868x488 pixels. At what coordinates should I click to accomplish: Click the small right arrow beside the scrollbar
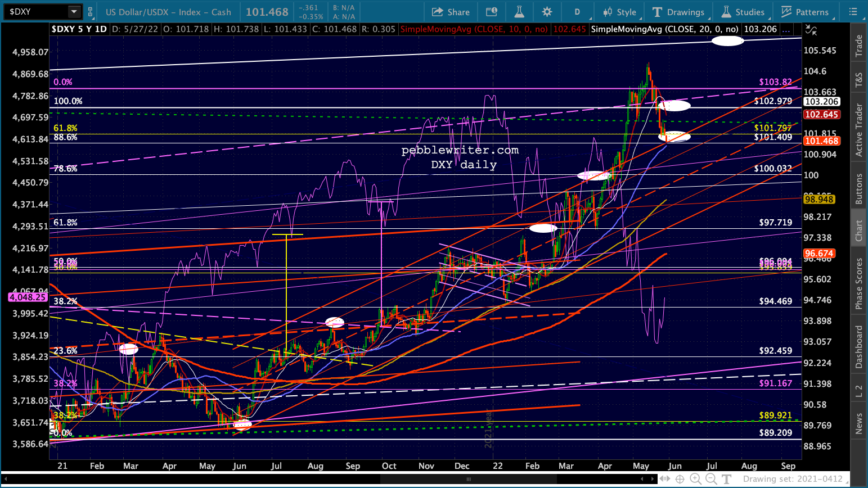pos(653,479)
